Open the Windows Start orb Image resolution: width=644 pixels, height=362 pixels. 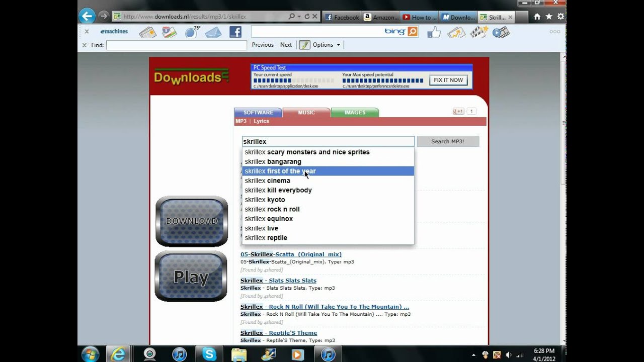click(90, 354)
